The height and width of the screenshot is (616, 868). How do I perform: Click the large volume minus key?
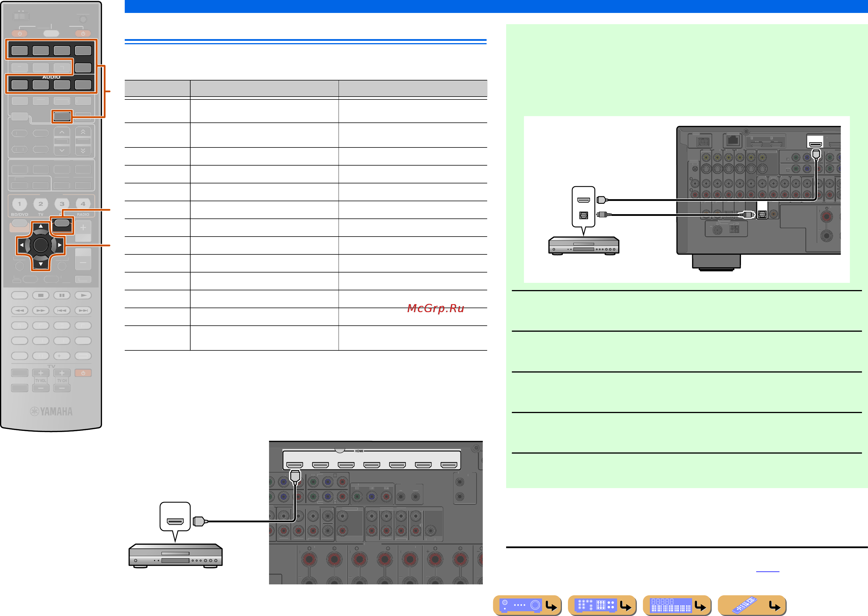[x=83, y=262]
